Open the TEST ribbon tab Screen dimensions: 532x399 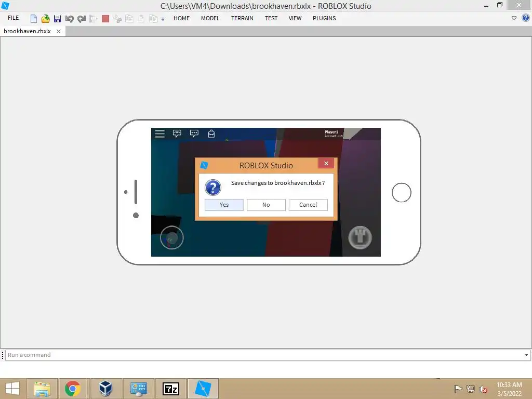click(x=271, y=18)
